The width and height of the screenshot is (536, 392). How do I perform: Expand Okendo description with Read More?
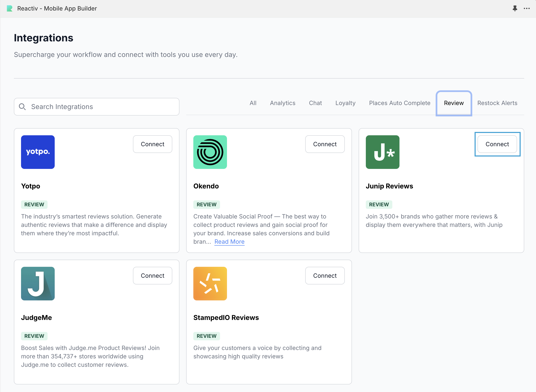click(229, 242)
